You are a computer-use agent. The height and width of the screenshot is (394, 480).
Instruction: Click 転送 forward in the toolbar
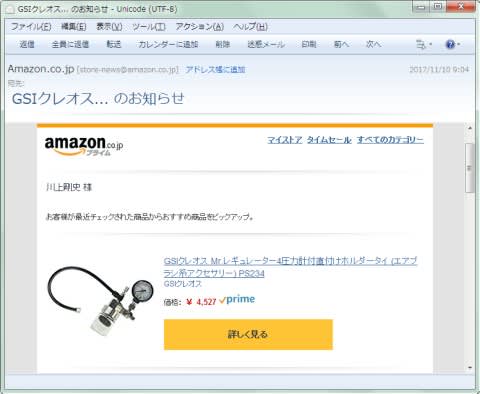pos(114,44)
